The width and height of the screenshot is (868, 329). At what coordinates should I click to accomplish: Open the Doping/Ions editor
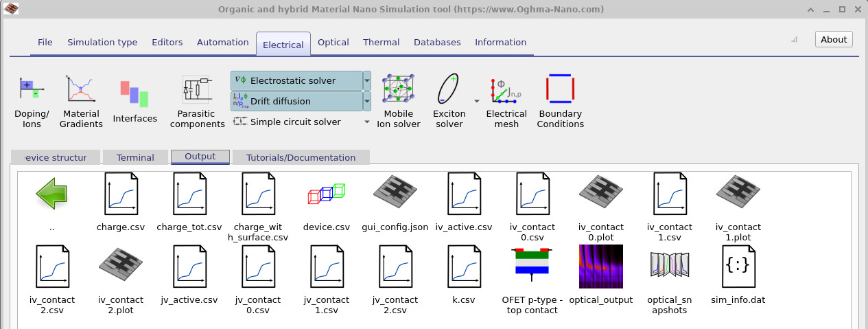click(32, 102)
